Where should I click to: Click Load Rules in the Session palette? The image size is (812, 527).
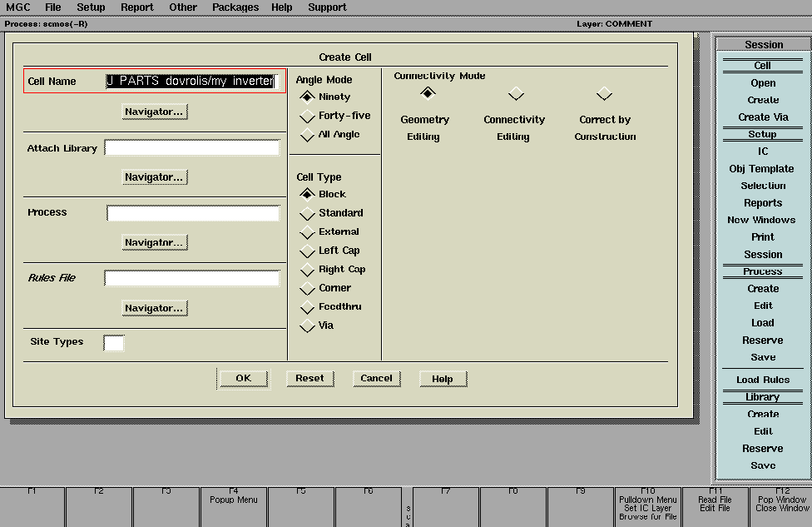click(763, 380)
